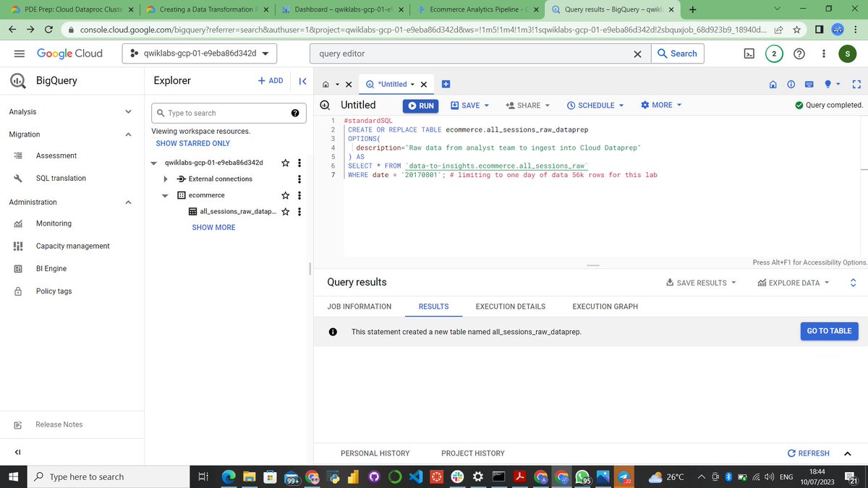Image resolution: width=868 pixels, height=488 pixels.
Task: Create a new query tab with plus
Action: [446, 84]
